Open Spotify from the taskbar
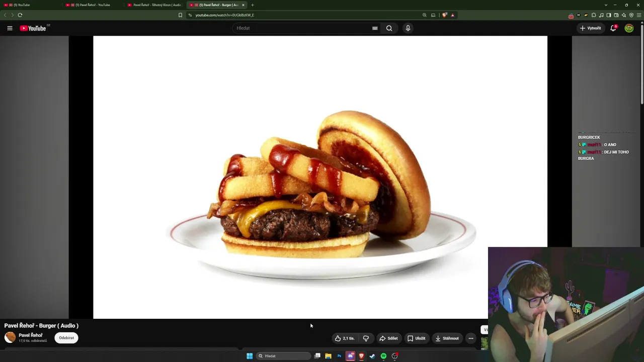This screenshot has width=644, height=362. coord(383,356)
